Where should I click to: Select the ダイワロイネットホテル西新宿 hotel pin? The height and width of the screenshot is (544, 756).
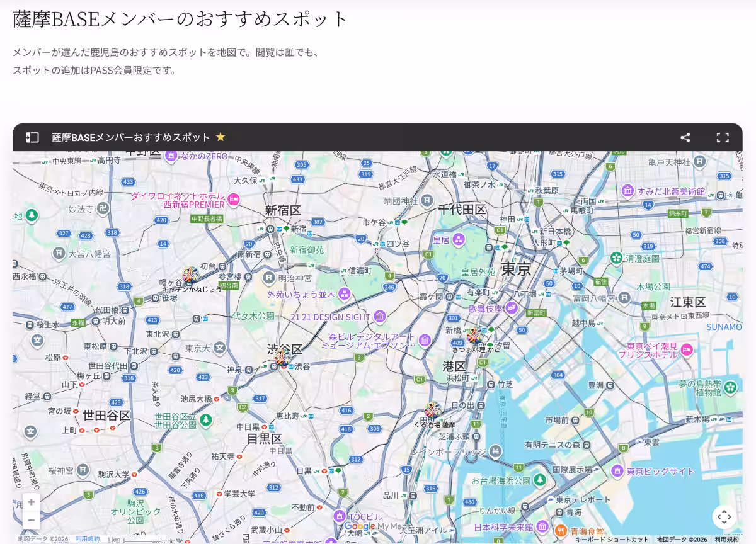coord(234,200)
